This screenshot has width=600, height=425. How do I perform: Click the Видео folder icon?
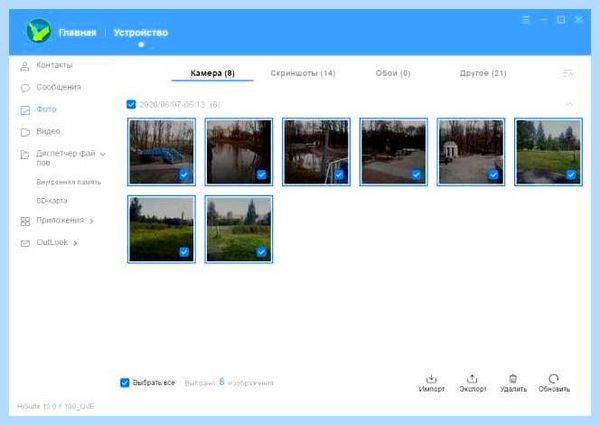click(x=25, y=132)
